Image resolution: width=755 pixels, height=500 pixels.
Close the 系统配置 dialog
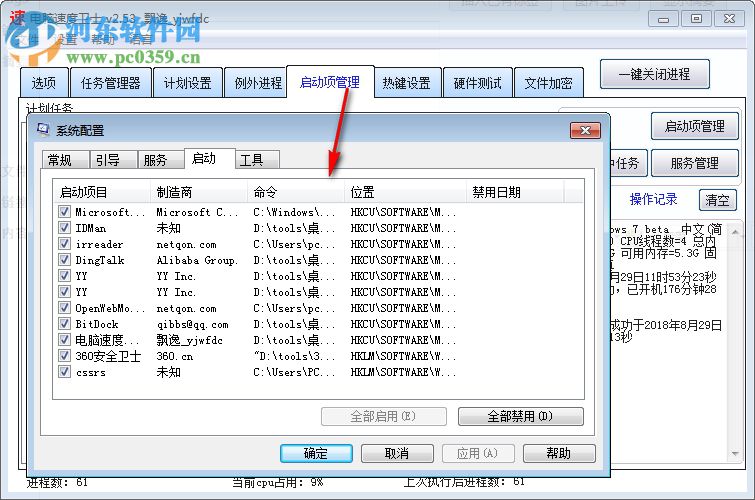coord(585,130)
